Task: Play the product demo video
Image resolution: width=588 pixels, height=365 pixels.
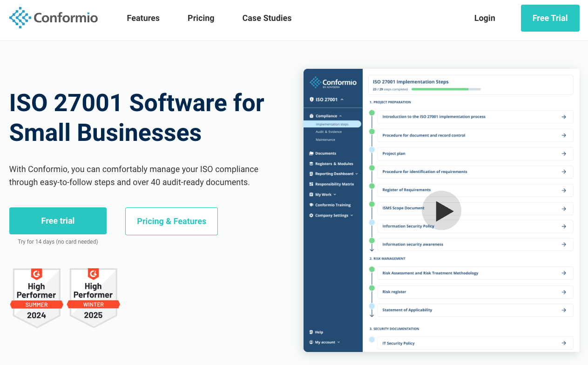Action: coord(441,211)
